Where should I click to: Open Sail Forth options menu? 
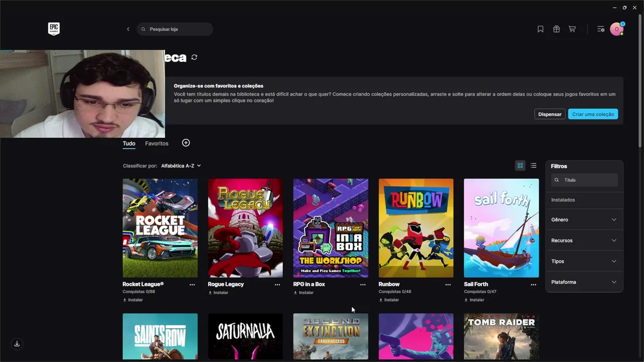533,285
